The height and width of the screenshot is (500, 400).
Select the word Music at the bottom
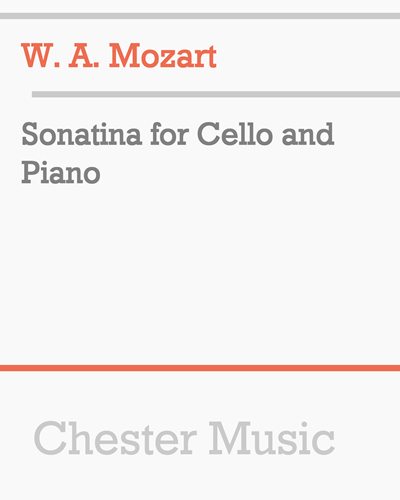click(x=272, y=438)
